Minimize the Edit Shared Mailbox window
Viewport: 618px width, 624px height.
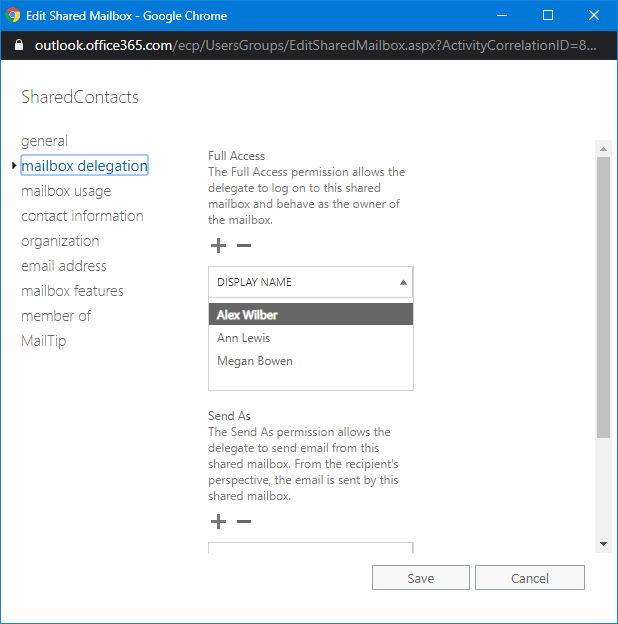coord(502,16)
